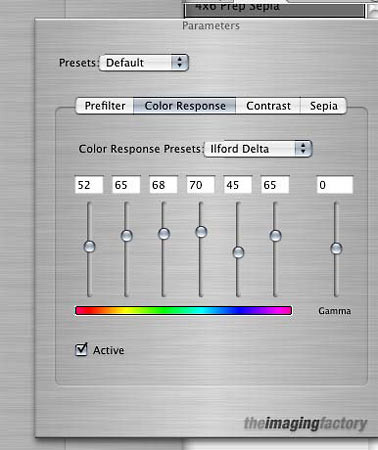Click the first slider knob under 52
This screenshot has height=450, width=378.
click(89, 247)
